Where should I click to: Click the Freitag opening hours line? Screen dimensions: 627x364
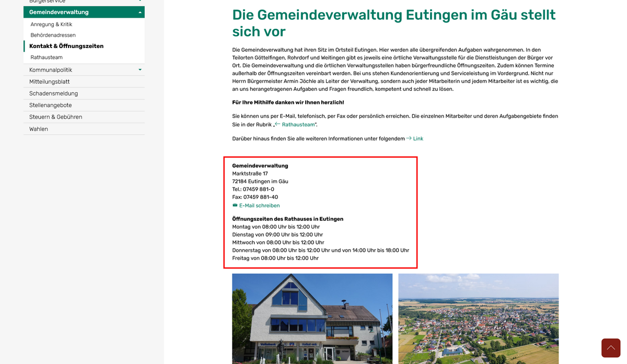[x=275, y=258]
